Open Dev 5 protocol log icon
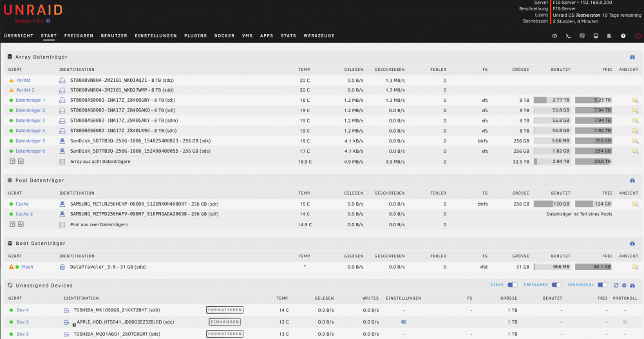Screen dimensions: 644x339 (x=625, y=322)
